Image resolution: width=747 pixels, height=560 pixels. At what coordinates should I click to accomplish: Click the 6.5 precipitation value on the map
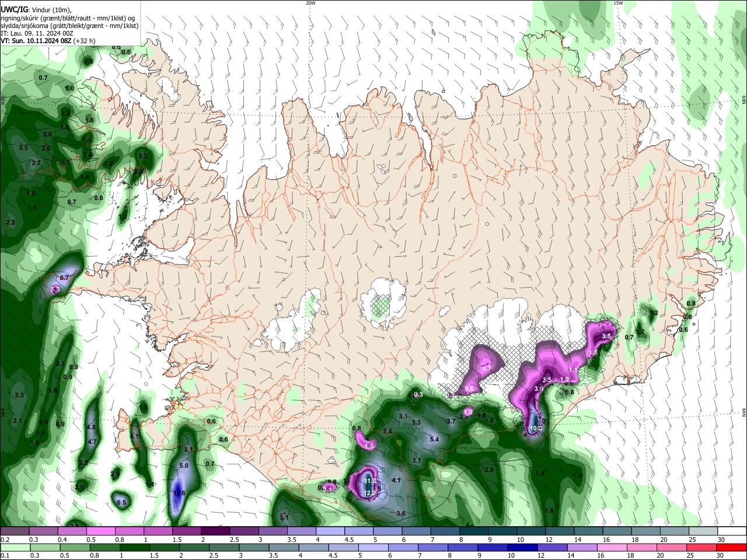121,502
